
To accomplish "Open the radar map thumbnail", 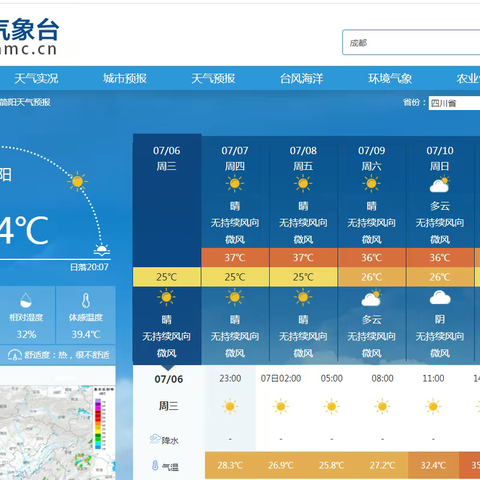I will (x=57, y=433).
